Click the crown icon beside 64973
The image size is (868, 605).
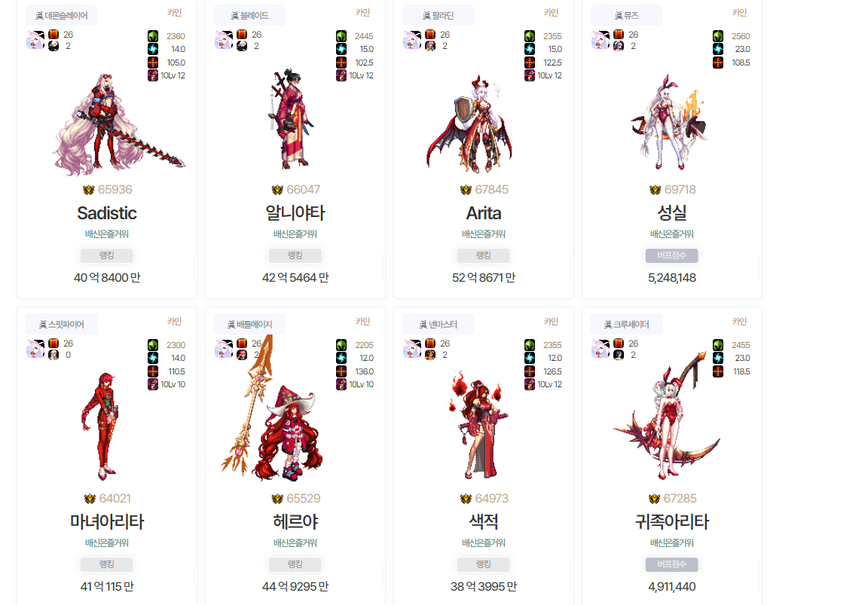pyautogui.click(x=466, y=499)
